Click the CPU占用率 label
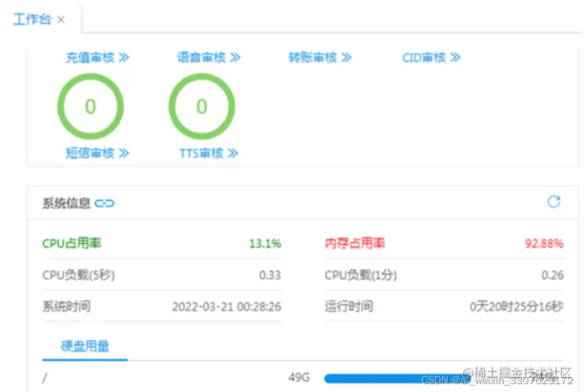Screen dimensions: 584x392 tap(71, 244)
